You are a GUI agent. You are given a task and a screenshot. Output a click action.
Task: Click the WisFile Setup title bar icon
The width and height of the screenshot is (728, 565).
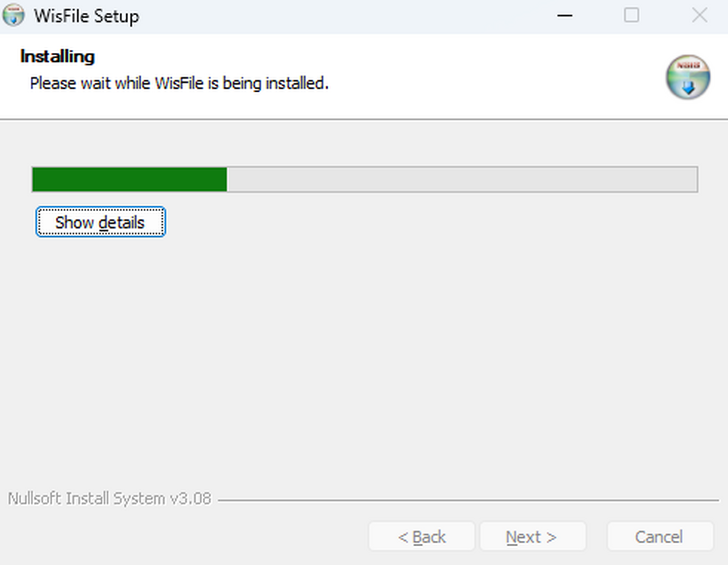point(13,16)
